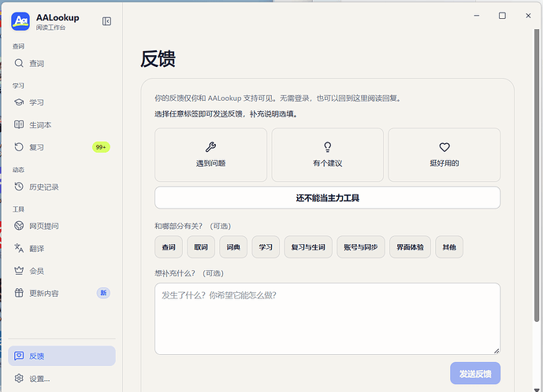Image resolution: width=543 pixels, height=392 pixels.
Task: Click the heart icon in 挺好用的 card
Action: [x=444, y=147]
